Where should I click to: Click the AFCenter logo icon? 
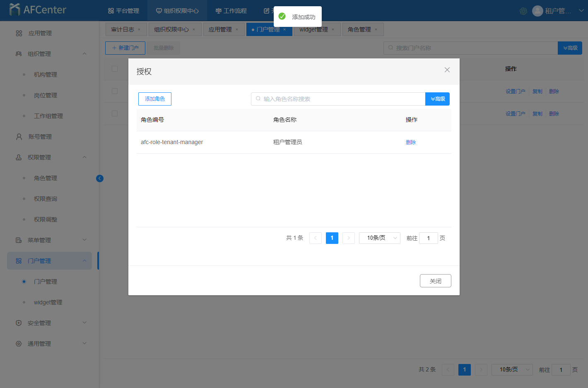[x=14, y=10]
